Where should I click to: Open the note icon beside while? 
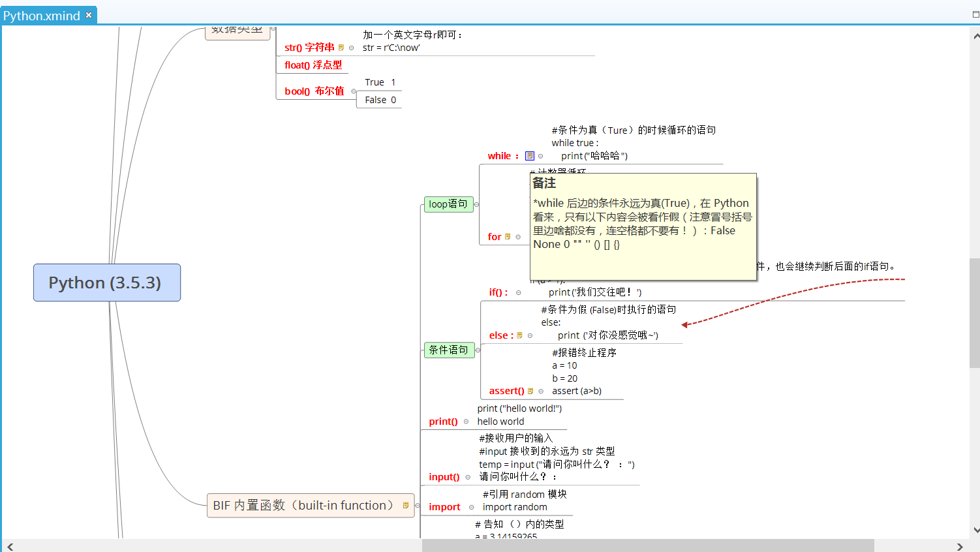(530, 156)
